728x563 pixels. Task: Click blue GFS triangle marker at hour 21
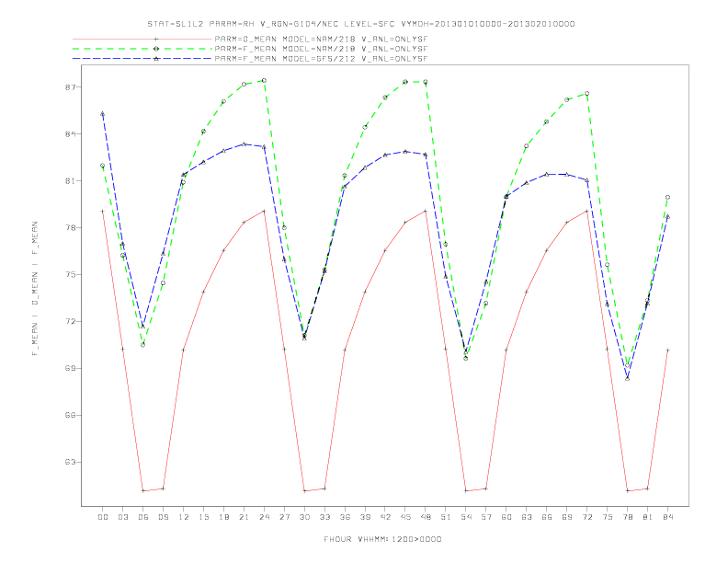tap(244, 144)
